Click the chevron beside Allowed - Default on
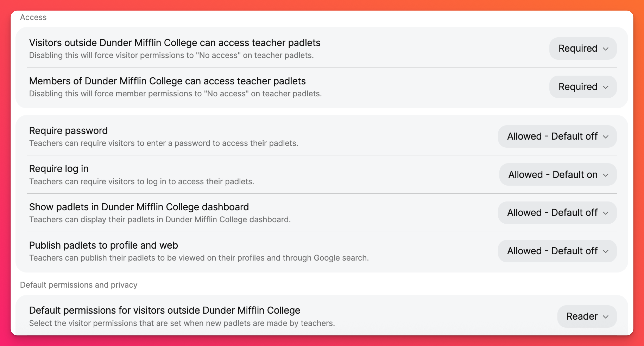The width and height of the screenshot is (644, 346). (x=605, y=175)
